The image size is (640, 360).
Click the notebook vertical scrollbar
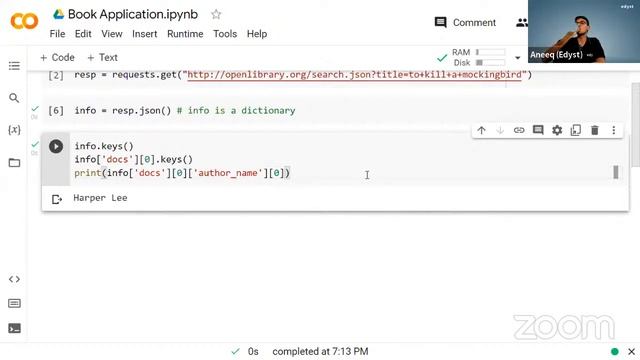click(636, 124)
